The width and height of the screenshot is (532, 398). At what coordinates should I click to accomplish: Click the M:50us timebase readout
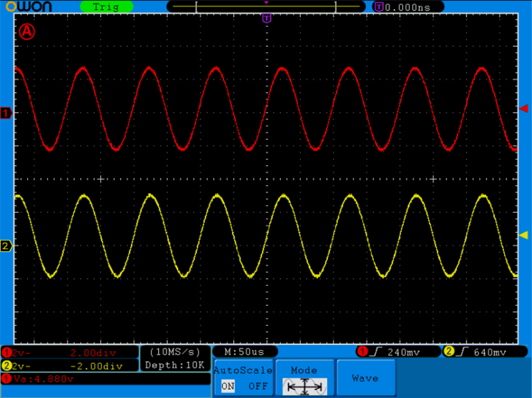point(244,351)
